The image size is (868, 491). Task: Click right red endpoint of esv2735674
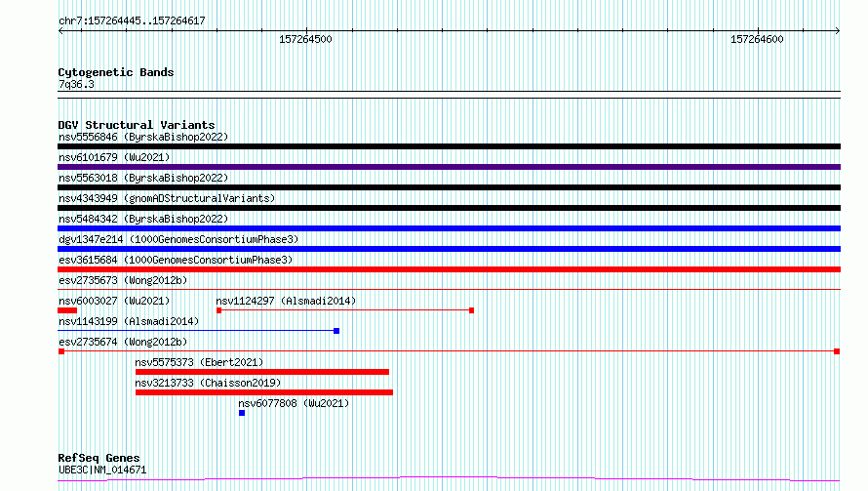(837, 351)
